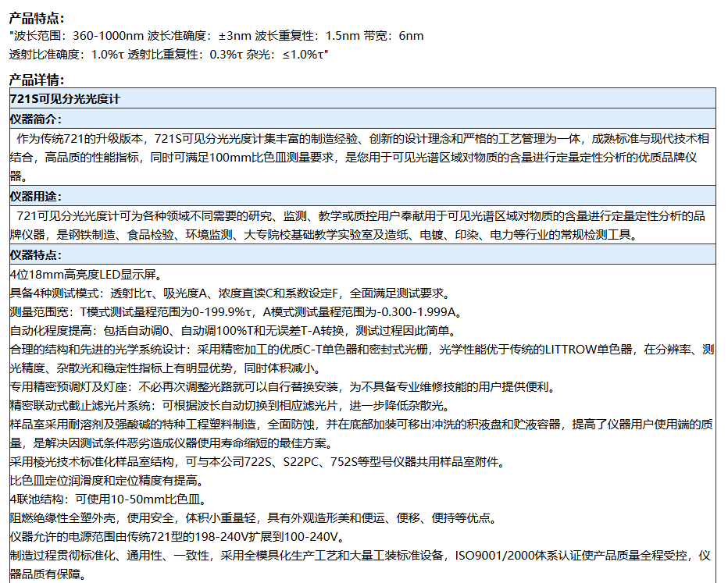Click the 仪器简介 section header
This screenshot has width=728, height=583.
pyautogui.click(x=35, y=119)
